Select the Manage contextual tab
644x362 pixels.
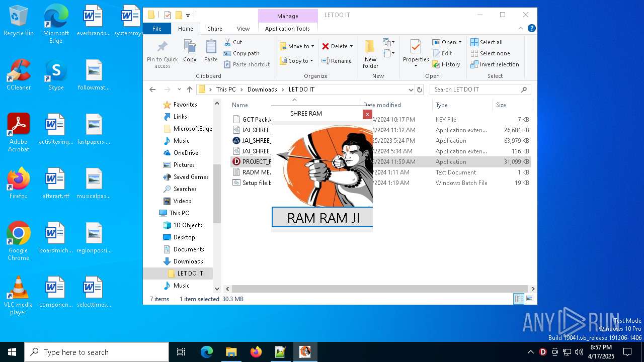[288, 16]
